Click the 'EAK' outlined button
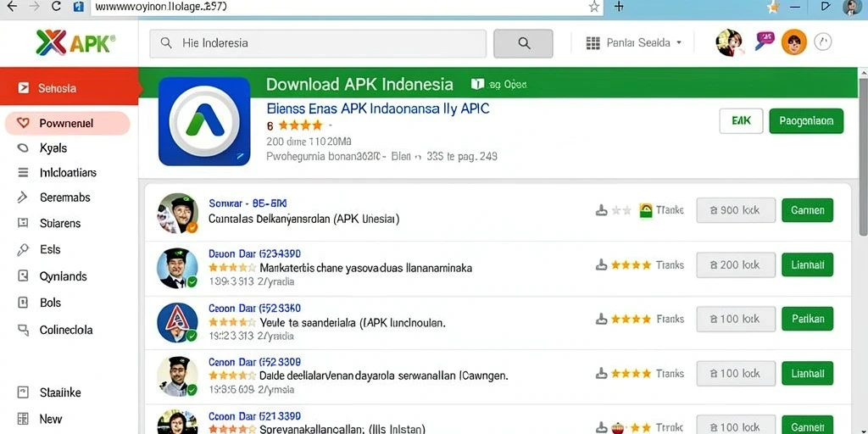Image resolution: width=868 pixels, height=434 pixels. point(741,120)
